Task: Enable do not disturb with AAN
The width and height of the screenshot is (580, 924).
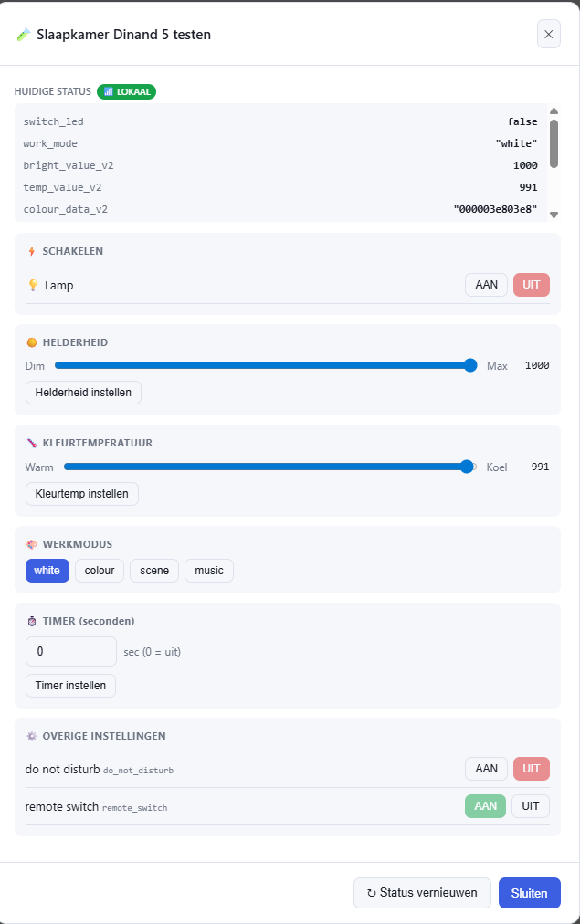Action: tap(486, 769)
